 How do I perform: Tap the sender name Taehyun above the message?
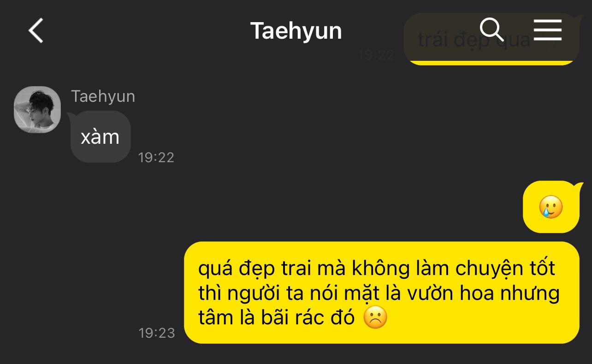[x=103, y=96]
